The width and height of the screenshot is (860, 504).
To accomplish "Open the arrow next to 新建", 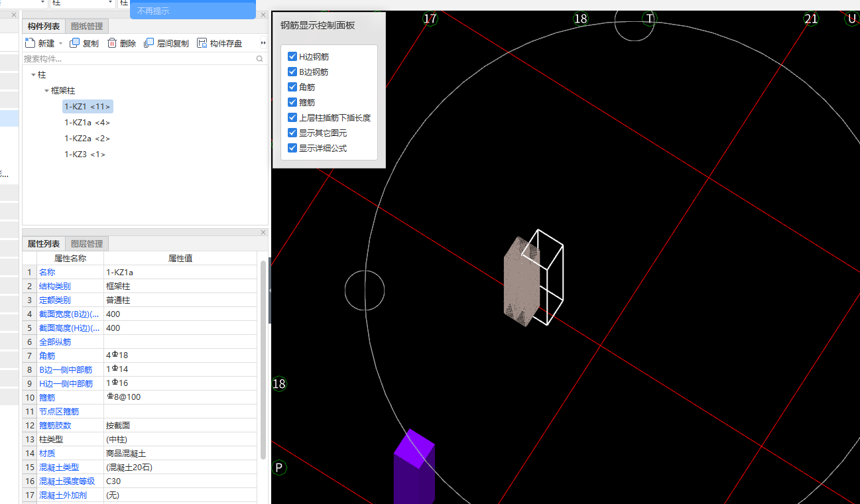I will [60, 44].
